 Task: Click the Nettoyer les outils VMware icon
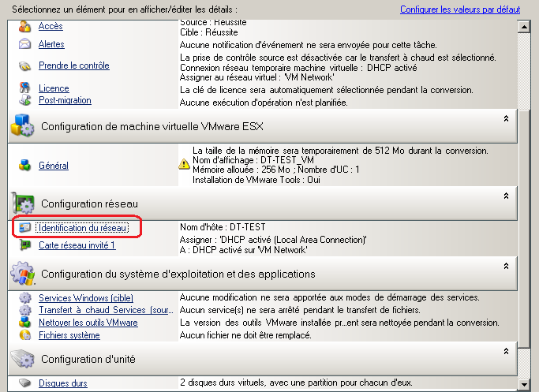pyautogui.click(x=24, y=323)
